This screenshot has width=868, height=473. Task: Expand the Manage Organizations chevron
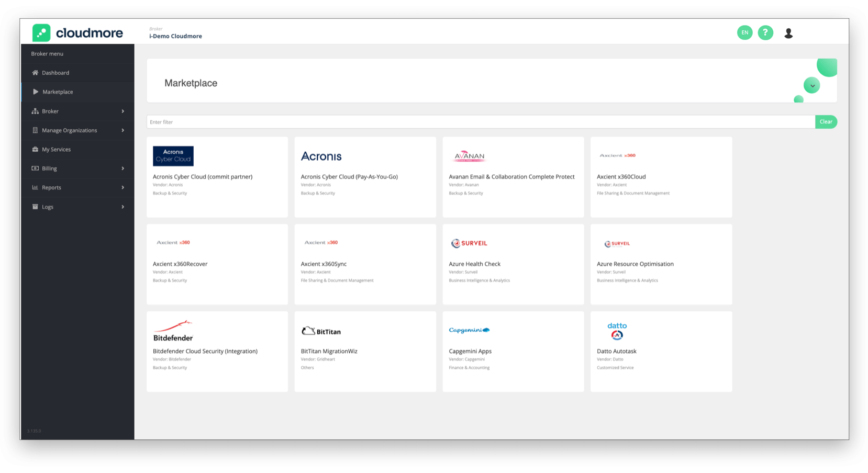pyautogui.click(x=123, y=130)
